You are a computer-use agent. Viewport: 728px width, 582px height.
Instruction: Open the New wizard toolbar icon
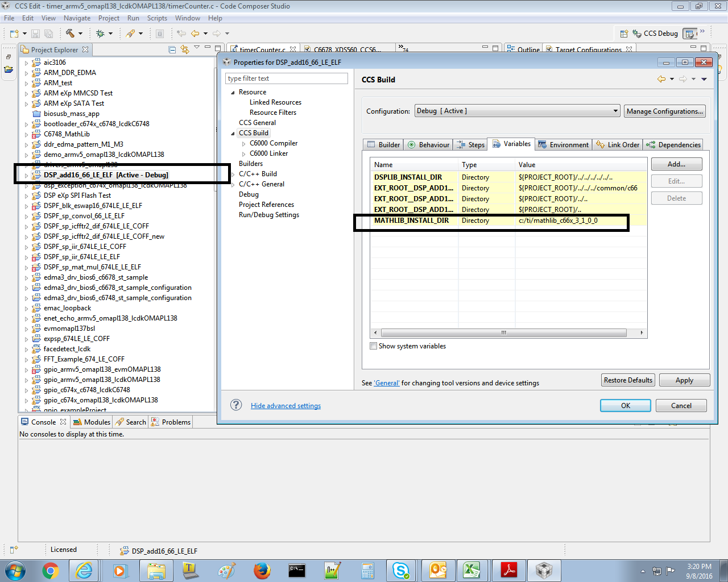click(13, 34)
